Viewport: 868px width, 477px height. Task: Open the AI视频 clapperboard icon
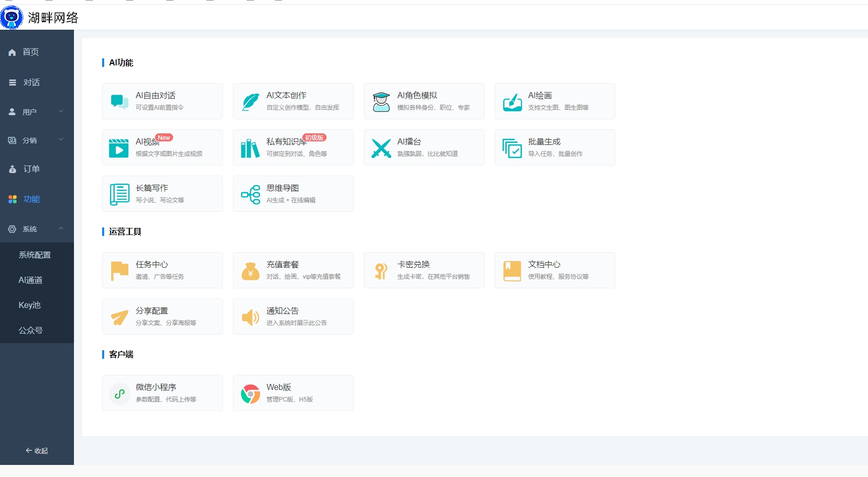pos(119,148)
